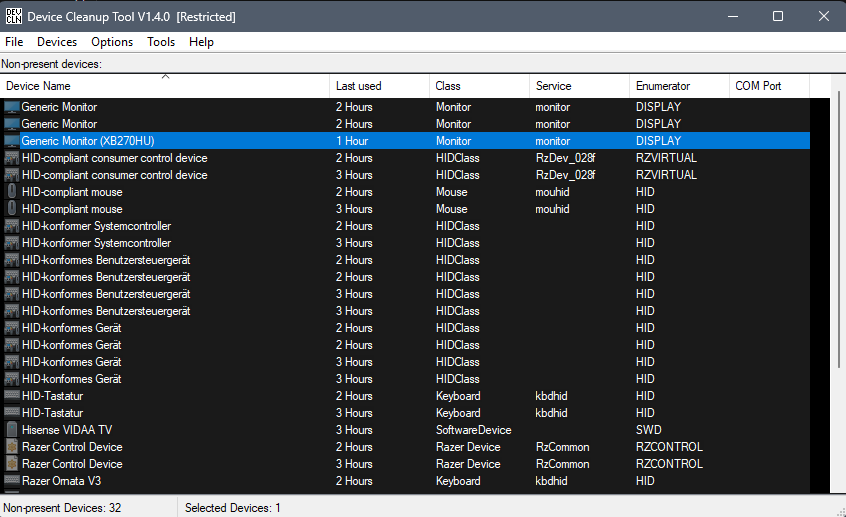
Task: Sort by the Last used column header
Action: click(x=379, y=86)
